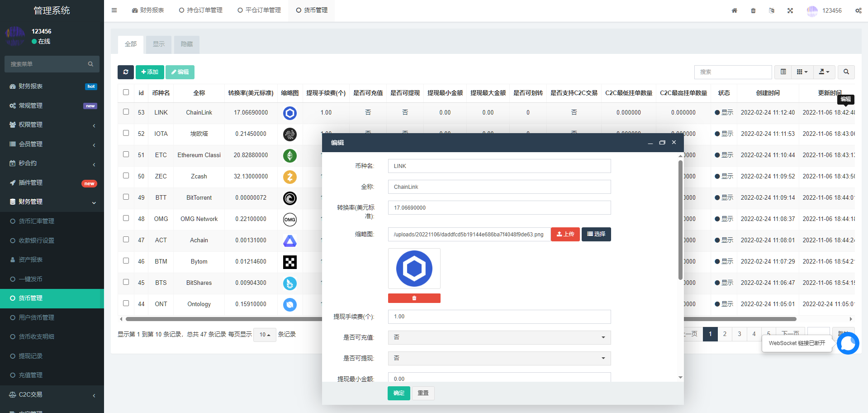The width and height of the screenshot is (868, 413).
Task: Click the 币种名 input field containing LINK
Action: (499, 166)
